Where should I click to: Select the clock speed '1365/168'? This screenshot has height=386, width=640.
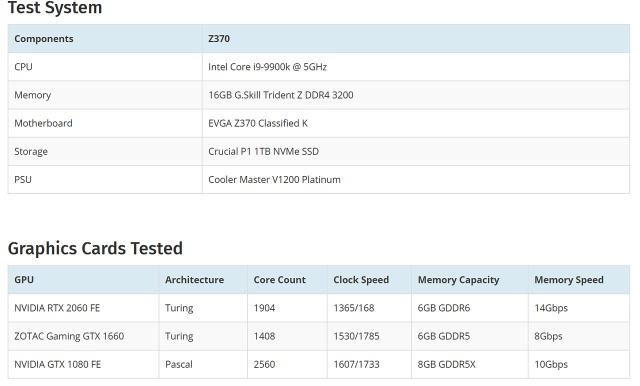point(354,308)
